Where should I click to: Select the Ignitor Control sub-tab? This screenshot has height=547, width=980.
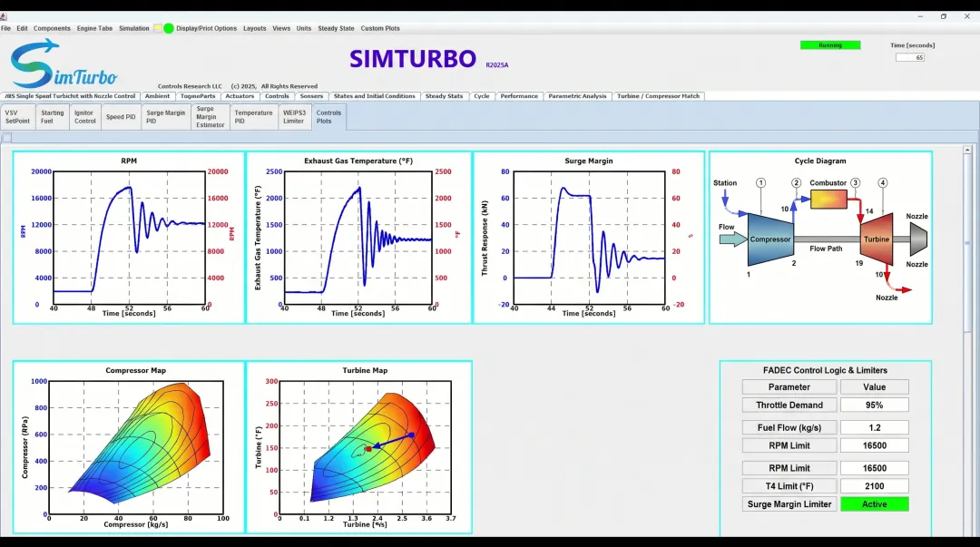point(85,117)
